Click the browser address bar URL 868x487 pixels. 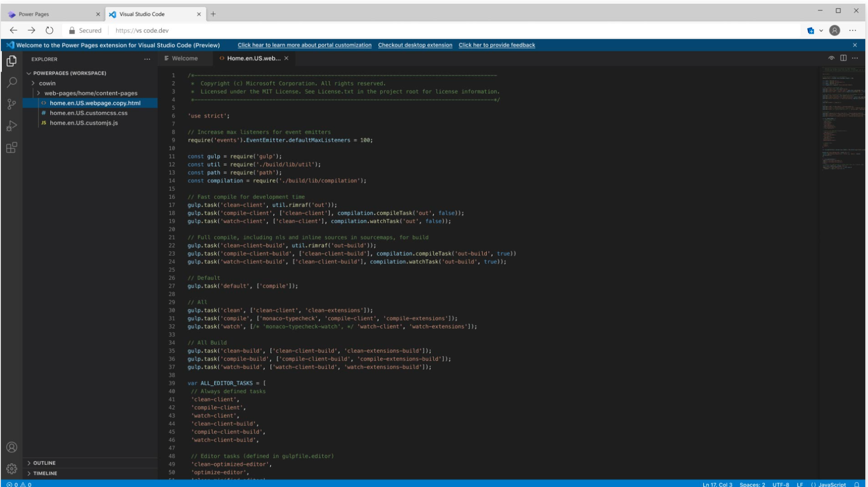point(142,31)
